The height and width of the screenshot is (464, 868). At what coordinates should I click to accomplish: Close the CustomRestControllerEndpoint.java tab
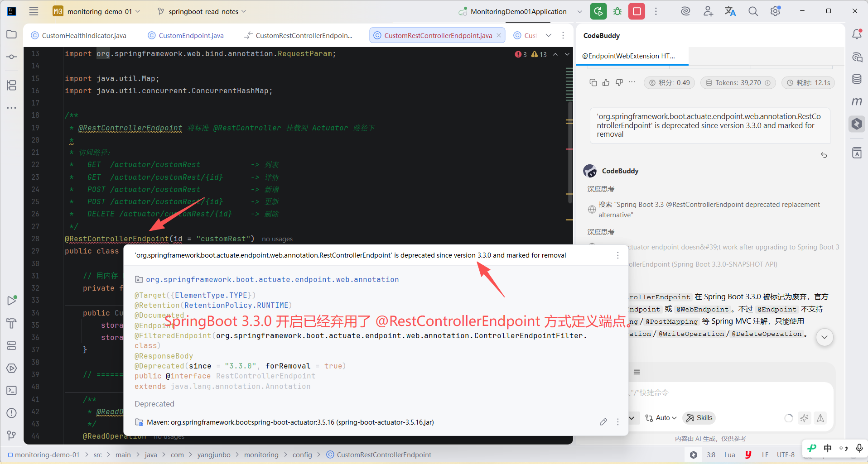(x=499, y=35)
